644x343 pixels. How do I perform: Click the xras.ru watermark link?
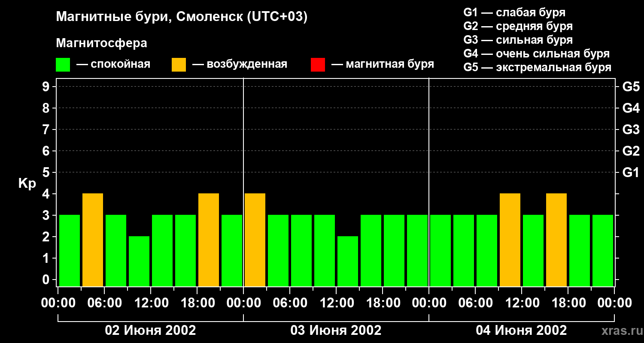click(x=620, y=331)
